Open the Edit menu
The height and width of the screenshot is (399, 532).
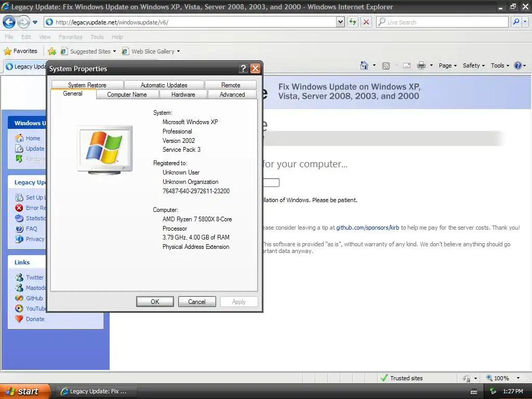tap(26, 37)
